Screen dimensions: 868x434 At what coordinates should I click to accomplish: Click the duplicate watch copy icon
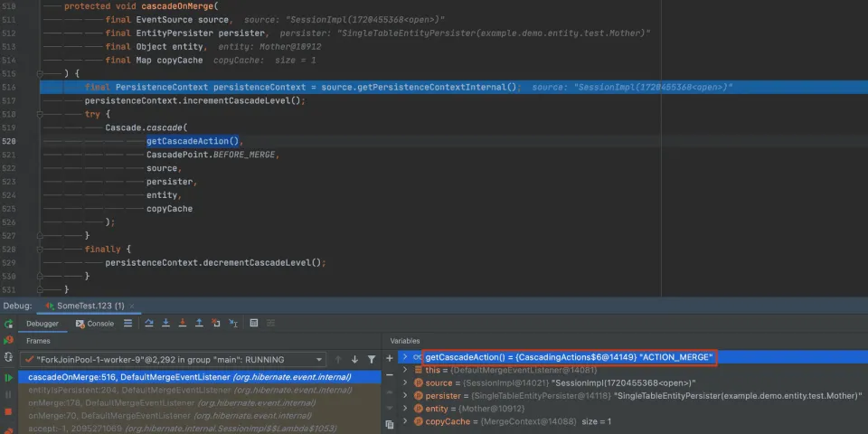coord(389,425)
